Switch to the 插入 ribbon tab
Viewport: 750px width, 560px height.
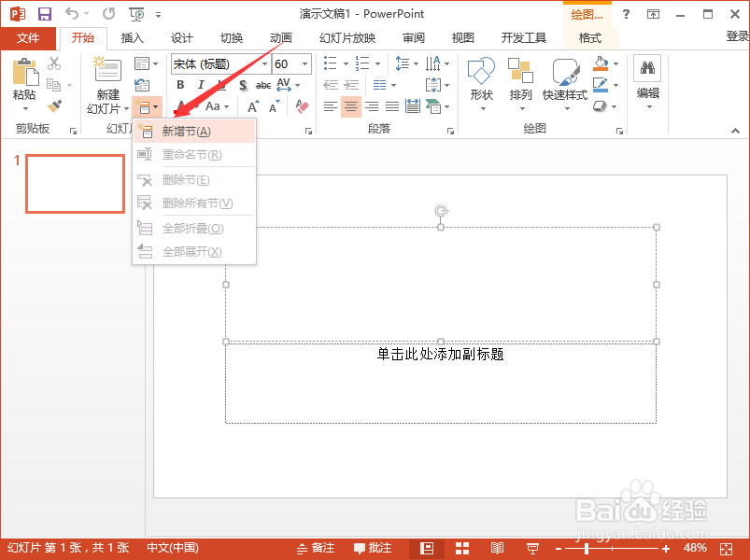tap(131, 38)
